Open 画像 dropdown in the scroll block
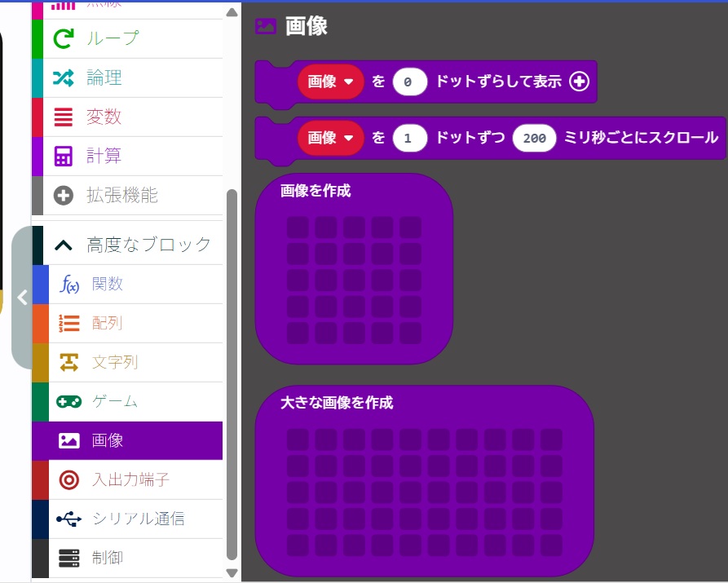This screenshot has width=728, height=583. 330,139
